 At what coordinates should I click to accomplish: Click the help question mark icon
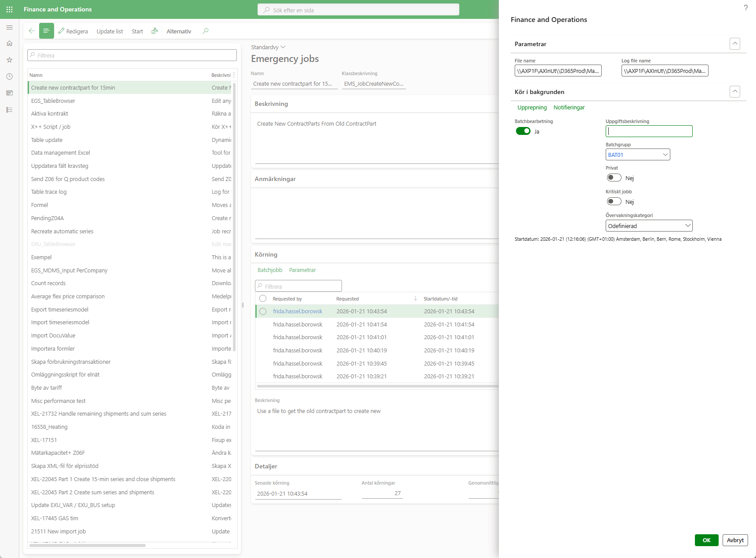(745, 8)
